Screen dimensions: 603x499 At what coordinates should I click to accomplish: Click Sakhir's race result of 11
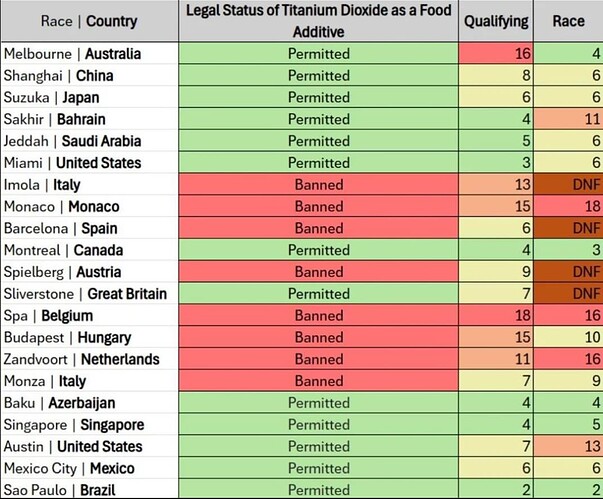click(x=568, y=119)
